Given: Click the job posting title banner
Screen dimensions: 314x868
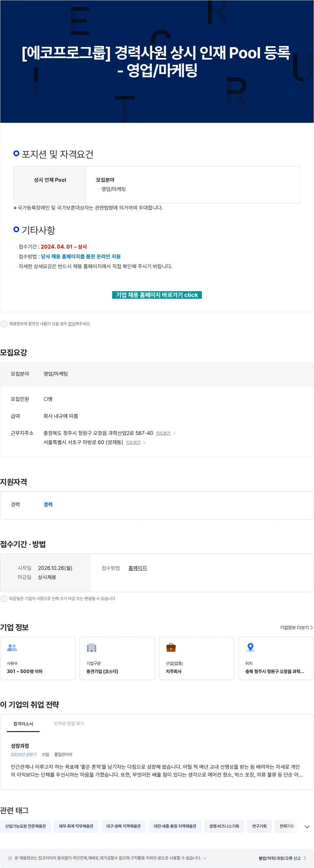Looking at the screenshot, I should tap(157, 61).
